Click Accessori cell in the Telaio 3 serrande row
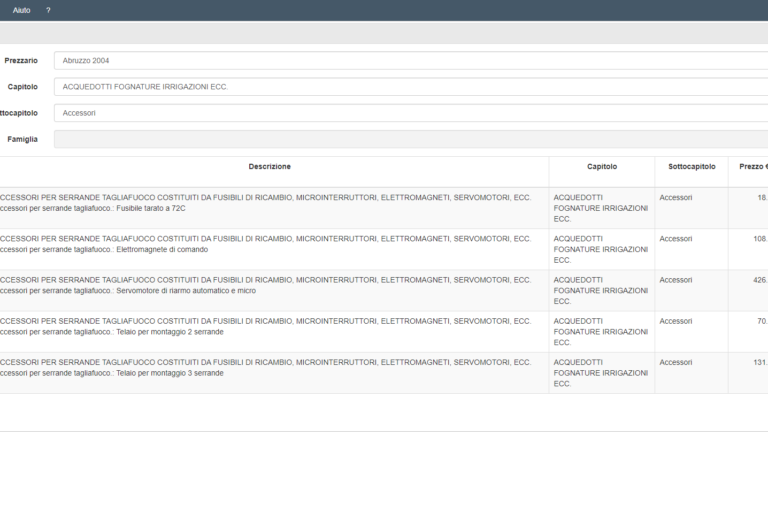The width and height of the screenshot is (768, 512). [676, 362]
